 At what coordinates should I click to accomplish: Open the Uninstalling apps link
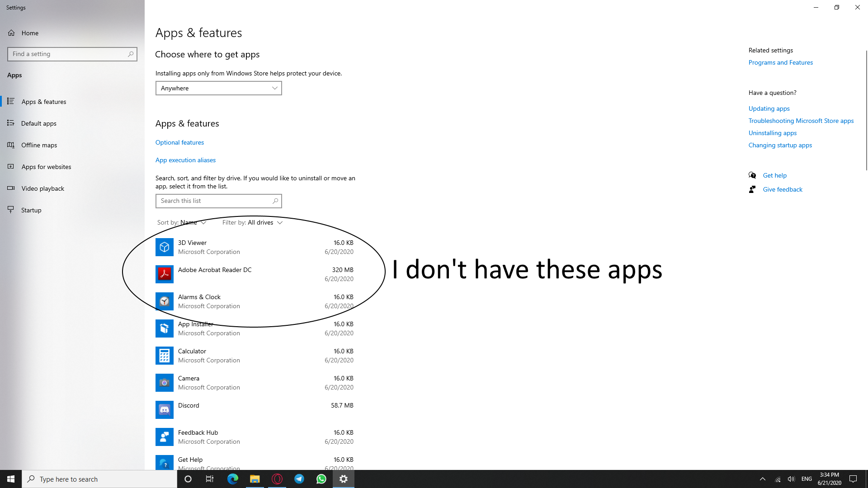click(773, 133)
